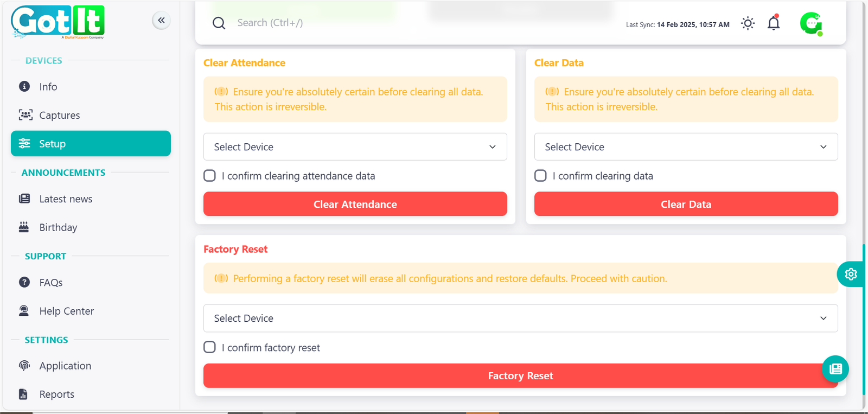Open Clear Data Select Device dropdown

(686, 147)
